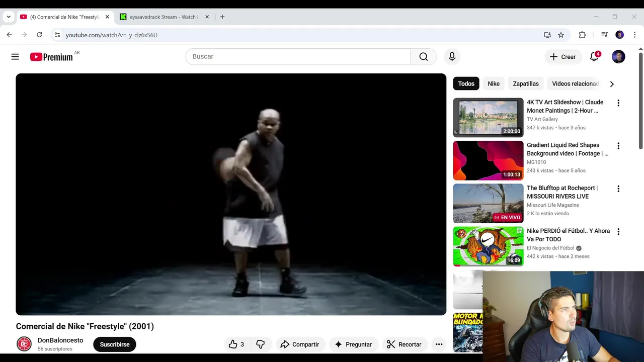The image size is (644, 362).
Task: Select the Comercial de Nike tab
Action: (x=64, y=17)
